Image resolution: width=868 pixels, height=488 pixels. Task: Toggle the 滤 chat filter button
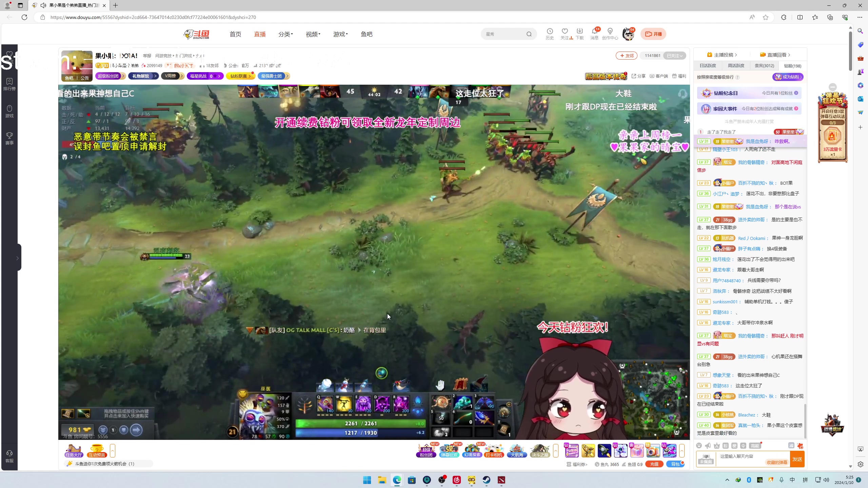click(x=791, y=445)
